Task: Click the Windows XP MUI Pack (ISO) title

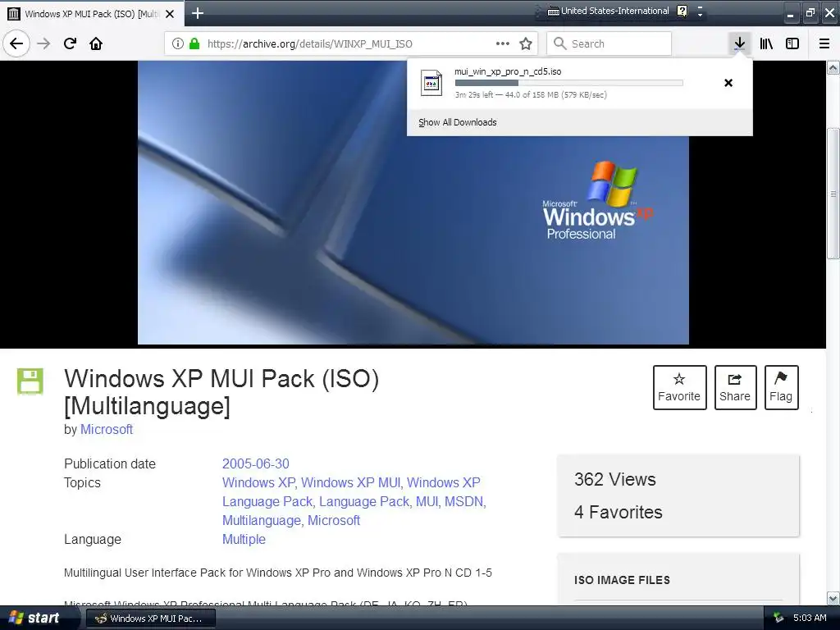Action: (221, 391)
